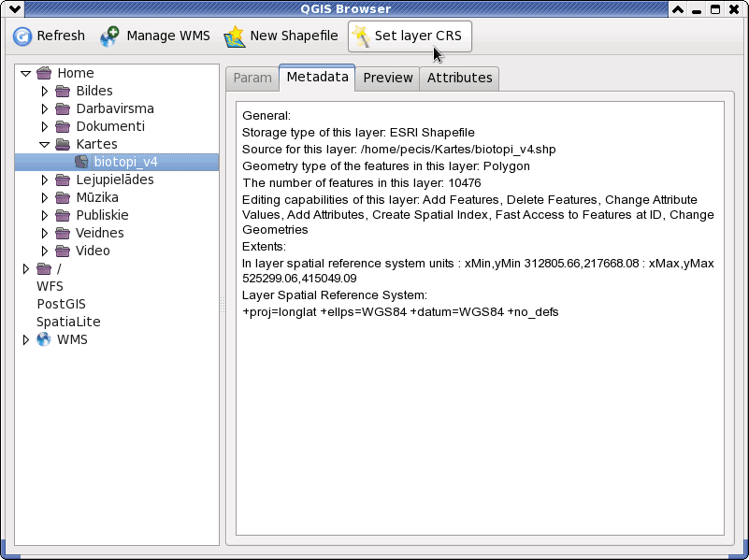Click the '+proj=longlat' CRS text line
The height and width of the screenshot is (560, 749).
point(400,312)
